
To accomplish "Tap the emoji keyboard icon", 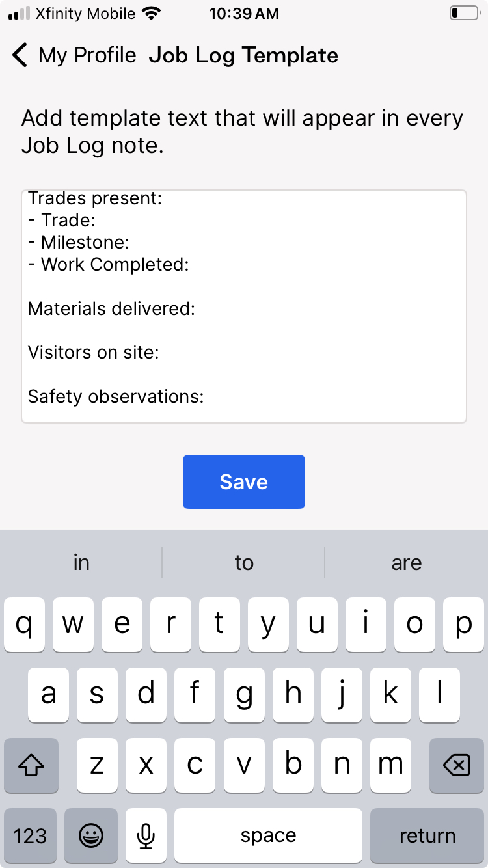I will coord(91,835).
